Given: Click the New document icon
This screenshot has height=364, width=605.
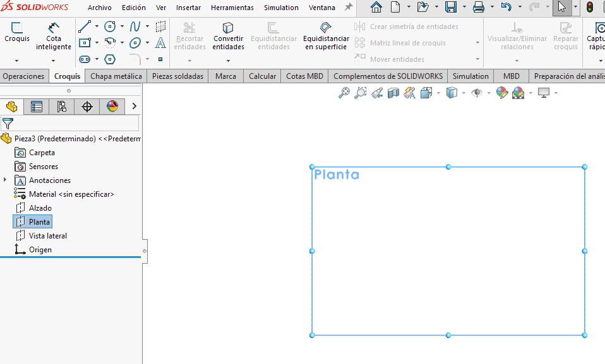Looking at the screenshot, I should point(395,7).
